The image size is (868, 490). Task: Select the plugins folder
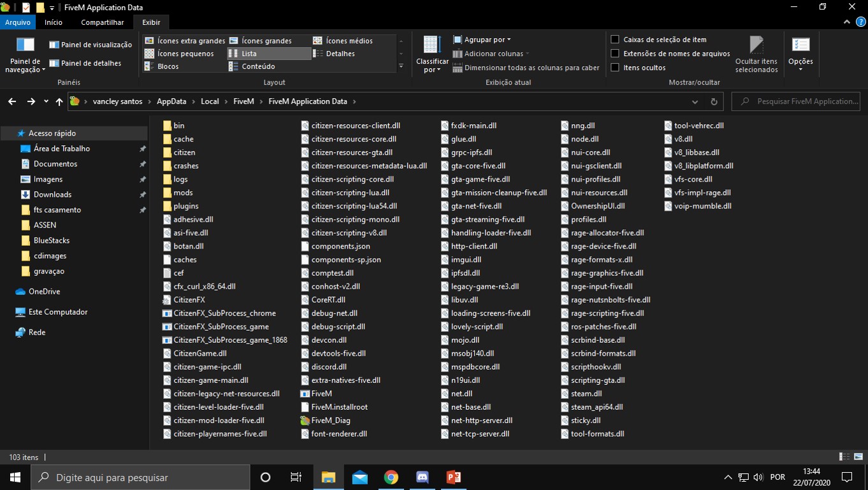tap(180, 206)
